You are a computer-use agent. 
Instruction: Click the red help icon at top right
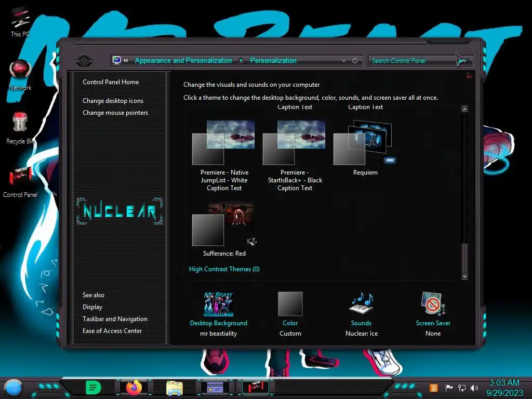[x=469, y=76]
